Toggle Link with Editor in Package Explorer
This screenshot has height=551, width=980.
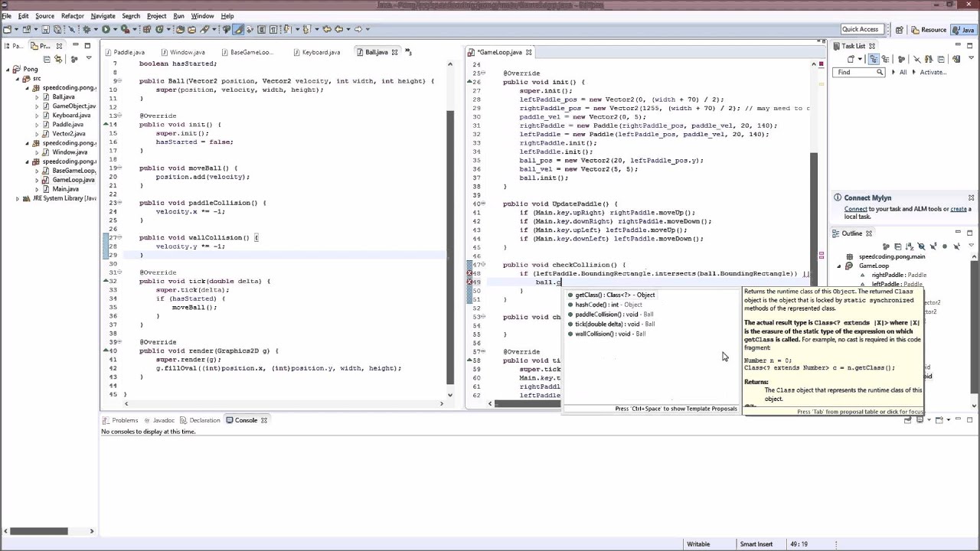point(58,59)
